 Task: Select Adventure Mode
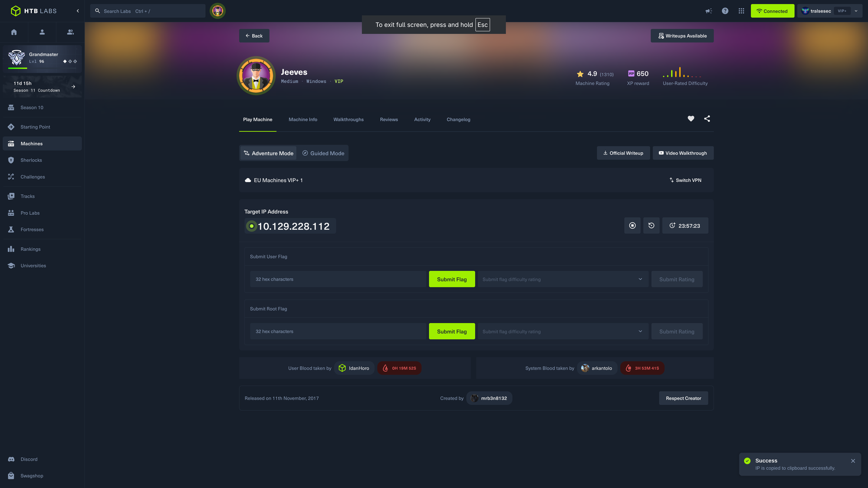(269, 153)
